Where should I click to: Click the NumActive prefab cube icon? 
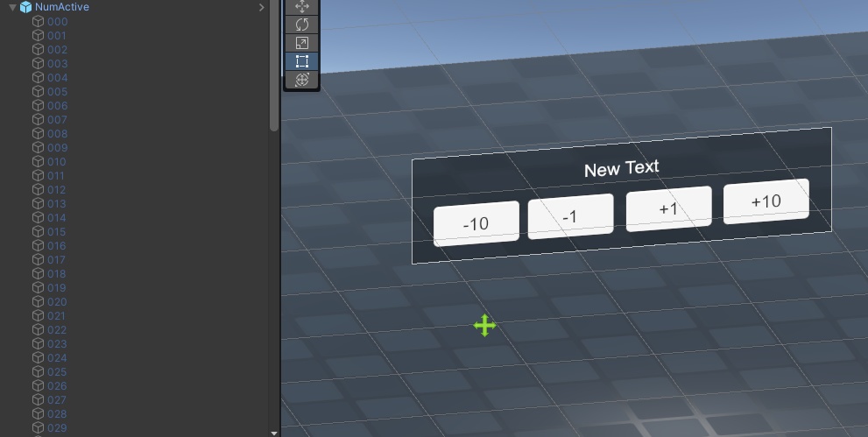pyautogui.click(x=25, y=7)
